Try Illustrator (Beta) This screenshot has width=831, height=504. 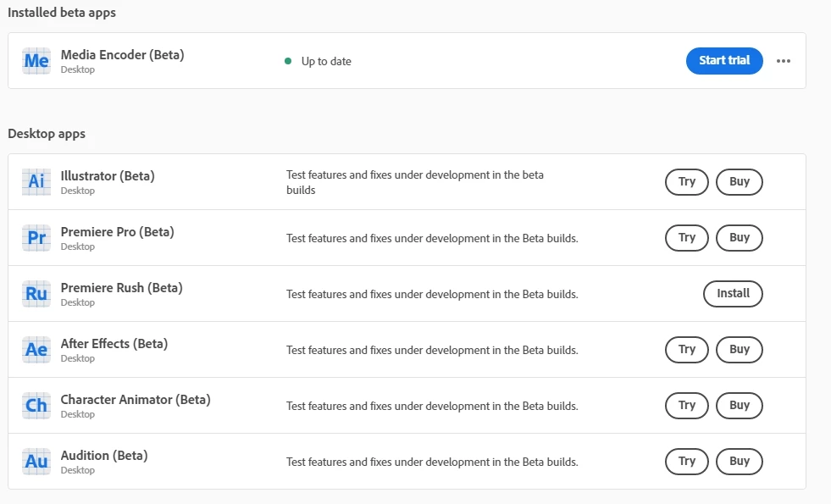(687, 182)
